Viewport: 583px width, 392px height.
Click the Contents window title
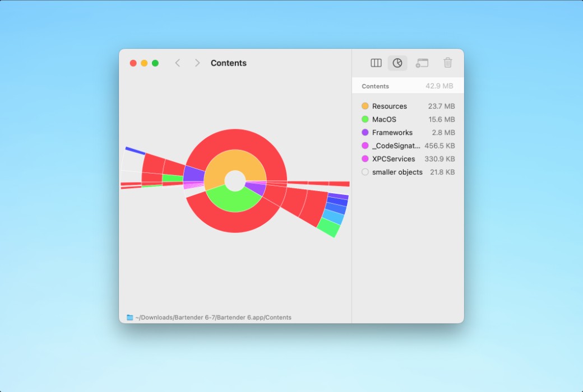click(x=228, y=63)
